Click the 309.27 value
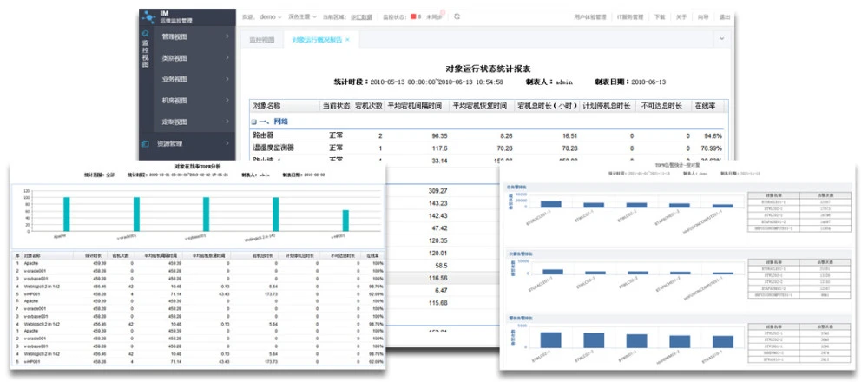This screenshot has height=382, width=868. click(x=437, y=190)
